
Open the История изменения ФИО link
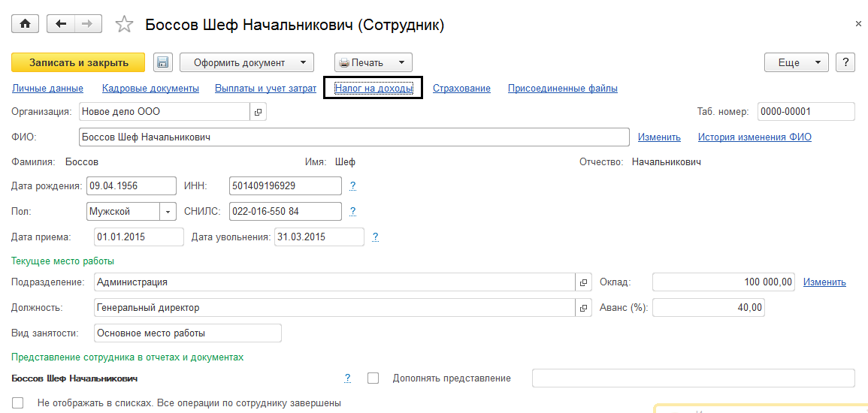(755, 137)
